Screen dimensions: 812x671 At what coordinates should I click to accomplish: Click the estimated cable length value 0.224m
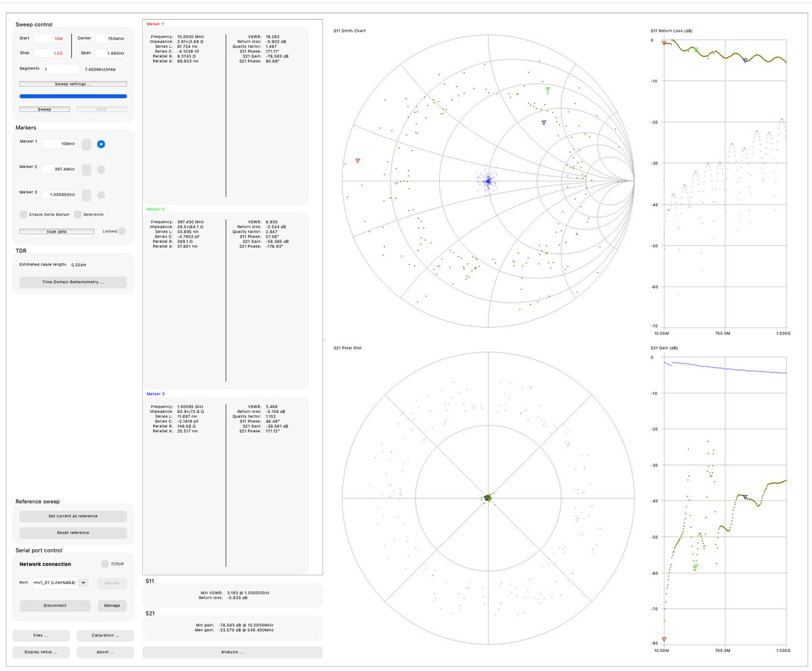pos(78,265)
